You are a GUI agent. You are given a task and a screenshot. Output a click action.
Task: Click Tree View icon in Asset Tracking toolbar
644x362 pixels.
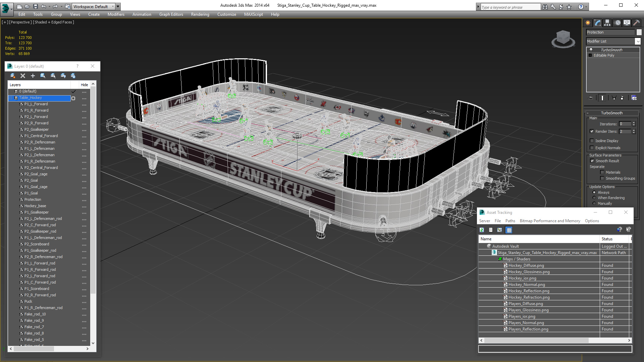pos(500,230)
